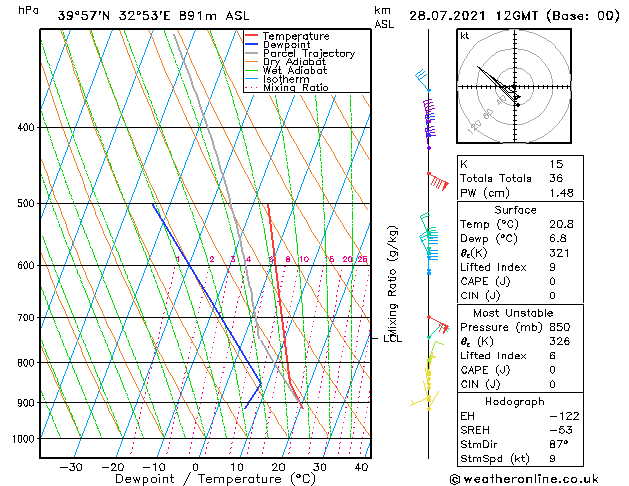Click the cyan wind barbs near 550 hPa

429,236
